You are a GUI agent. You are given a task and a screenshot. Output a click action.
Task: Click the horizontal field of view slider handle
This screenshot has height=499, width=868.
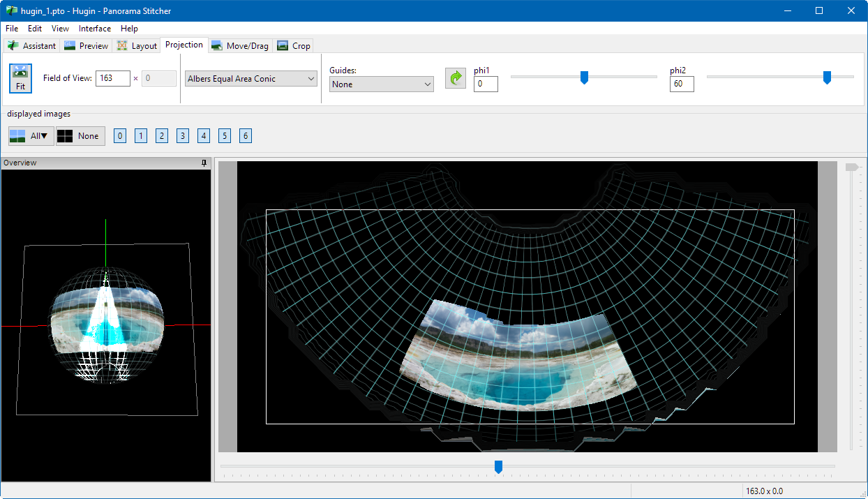(498, 467)
